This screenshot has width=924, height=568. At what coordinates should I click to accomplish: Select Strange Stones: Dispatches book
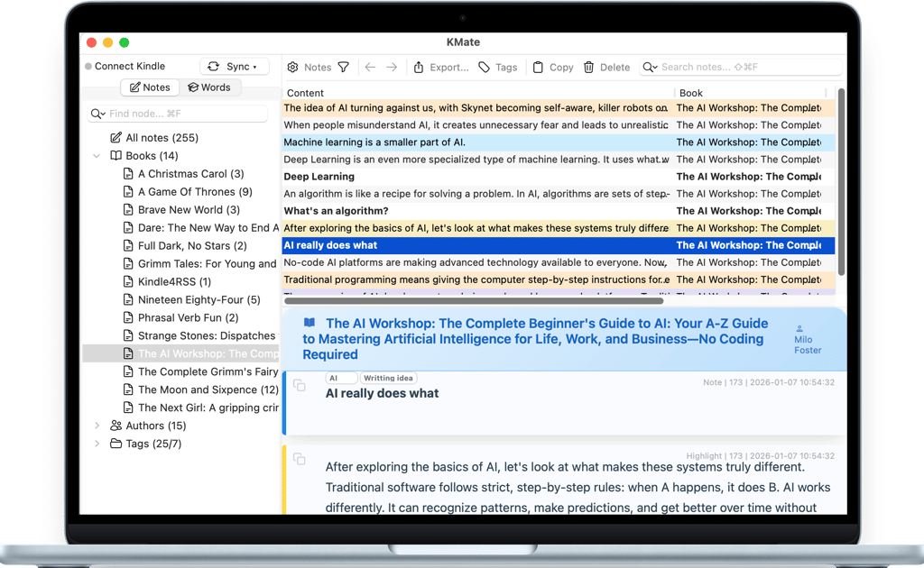tap(207, 335)
